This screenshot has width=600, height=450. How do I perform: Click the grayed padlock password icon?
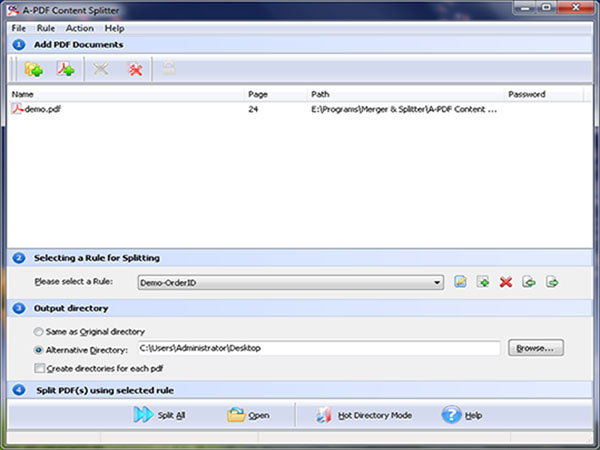169,69
